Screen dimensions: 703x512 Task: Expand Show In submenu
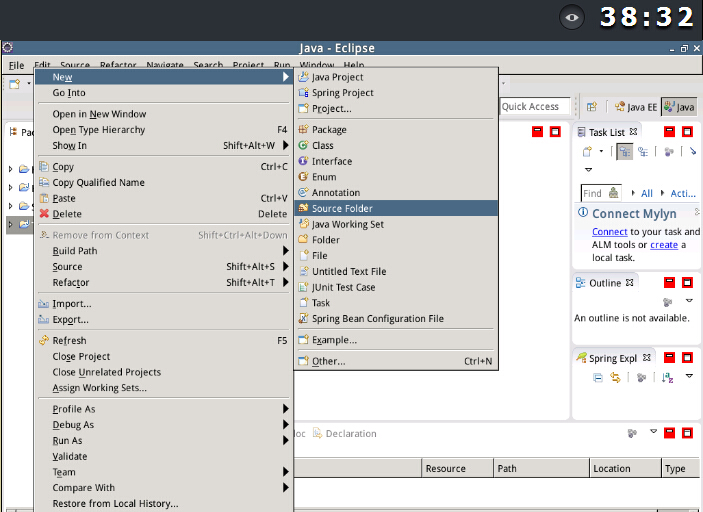164,145
